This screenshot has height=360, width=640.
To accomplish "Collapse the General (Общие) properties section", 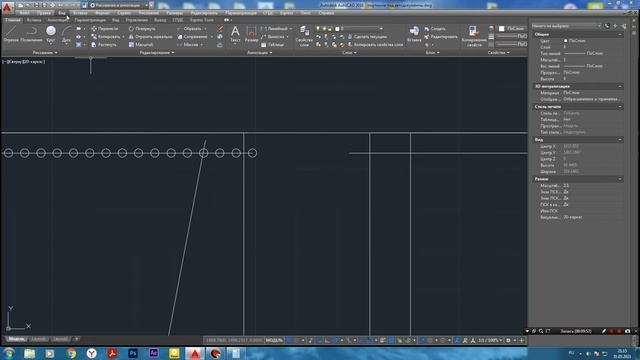I will click(620, 35).
